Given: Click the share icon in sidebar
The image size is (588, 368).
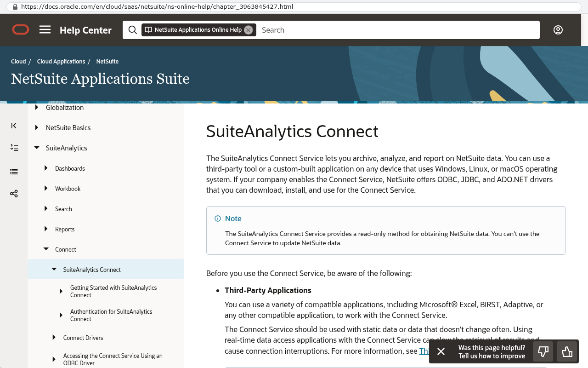Looking at the screenshot, I should [x=14, y=194].
